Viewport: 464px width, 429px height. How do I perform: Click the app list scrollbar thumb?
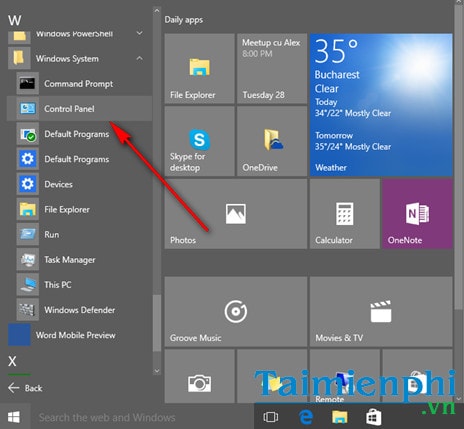point(157,323)
